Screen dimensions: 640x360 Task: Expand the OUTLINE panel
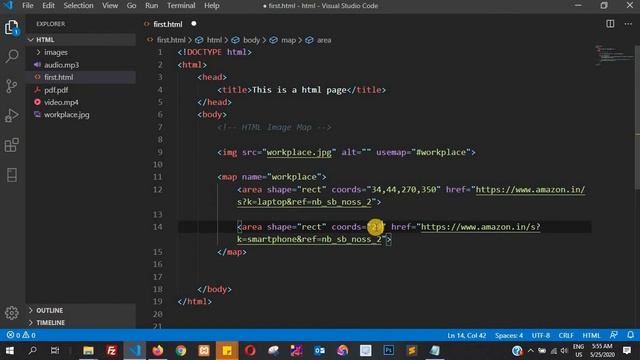click(82, 310)
